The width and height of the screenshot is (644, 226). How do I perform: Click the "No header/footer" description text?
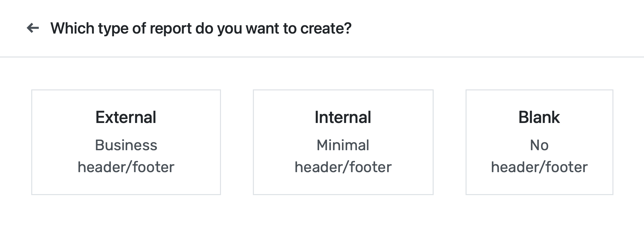click(539, 156)
